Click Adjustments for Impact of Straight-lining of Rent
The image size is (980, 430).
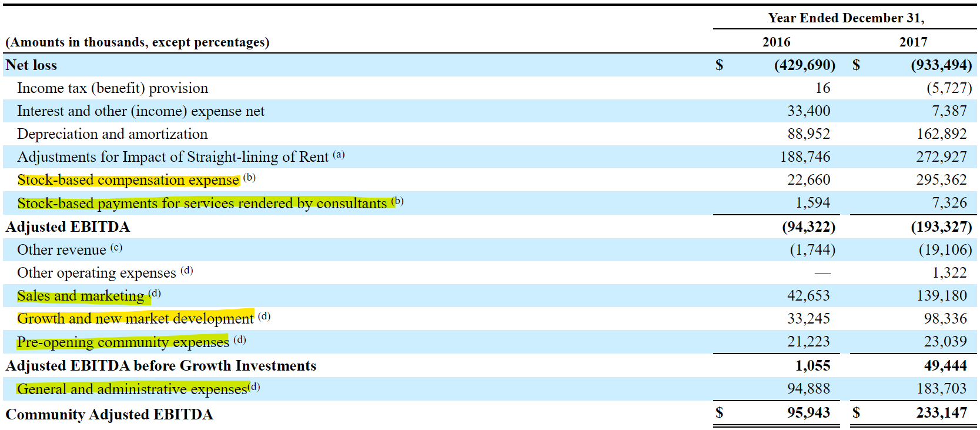coord(173,157)
